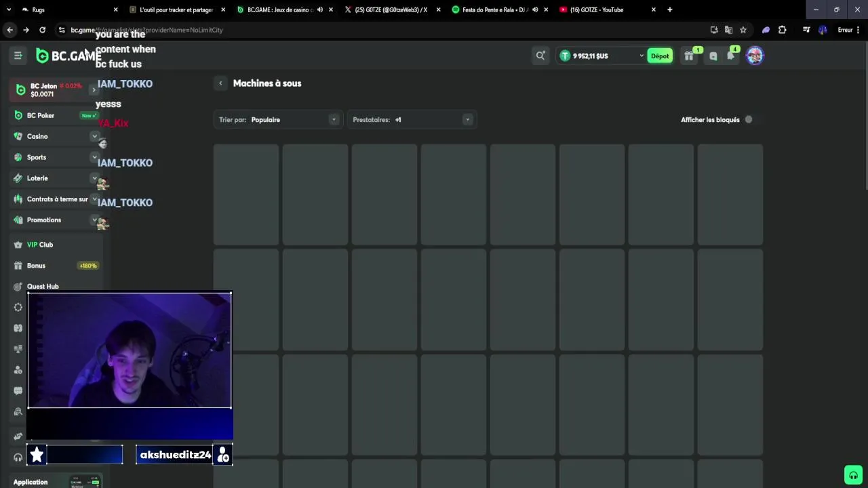Bookmark this page with the star icon

743,30
